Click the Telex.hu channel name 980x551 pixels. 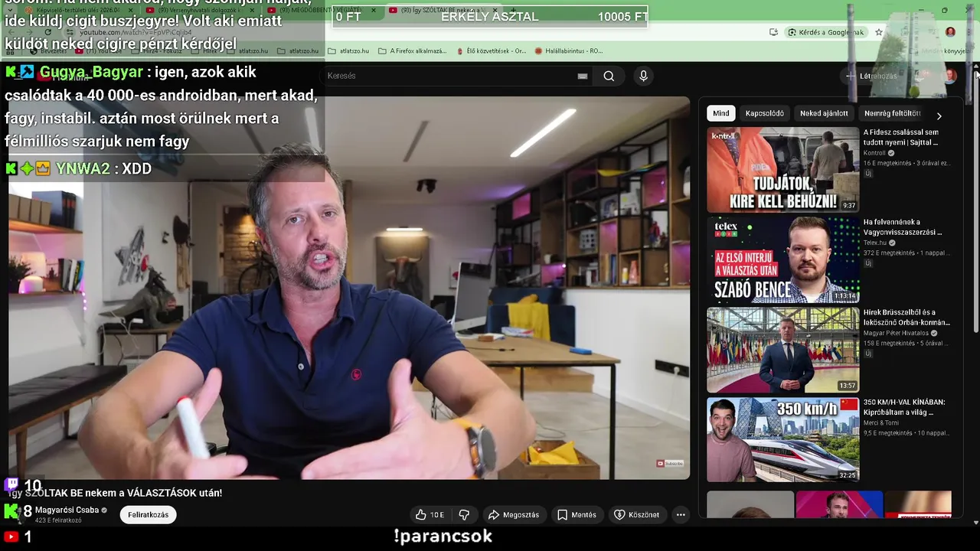[874, 243]
